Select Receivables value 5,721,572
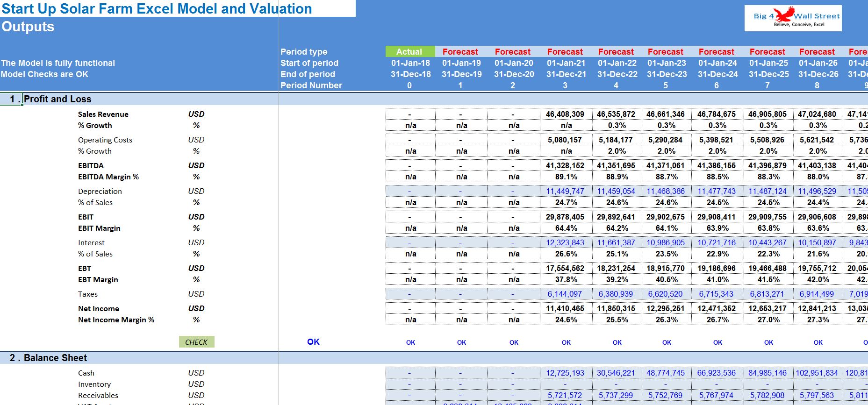This screenshot has height=405, width=868. point(565,395)
